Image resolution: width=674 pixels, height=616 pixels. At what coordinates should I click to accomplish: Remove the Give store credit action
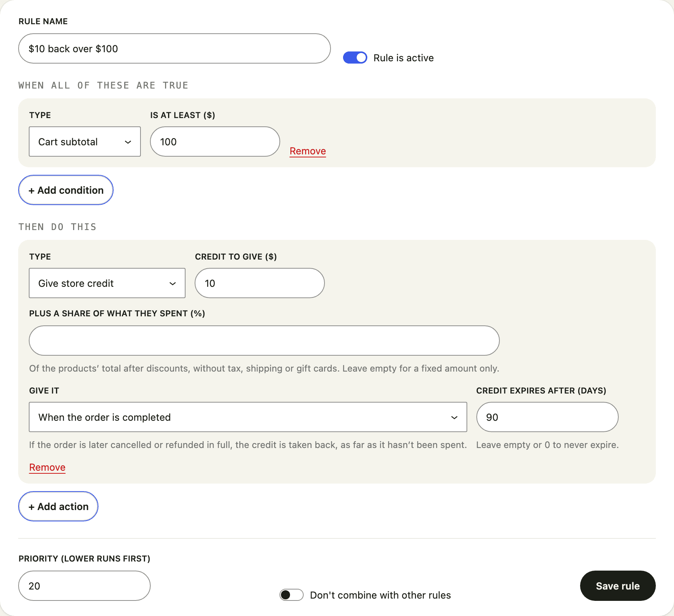point(47,467)
